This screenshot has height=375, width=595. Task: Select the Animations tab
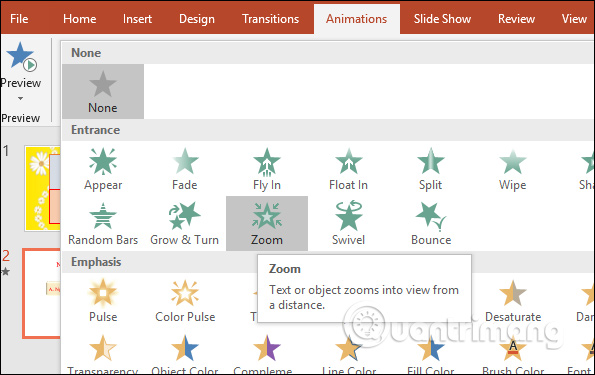pos(357,19)
